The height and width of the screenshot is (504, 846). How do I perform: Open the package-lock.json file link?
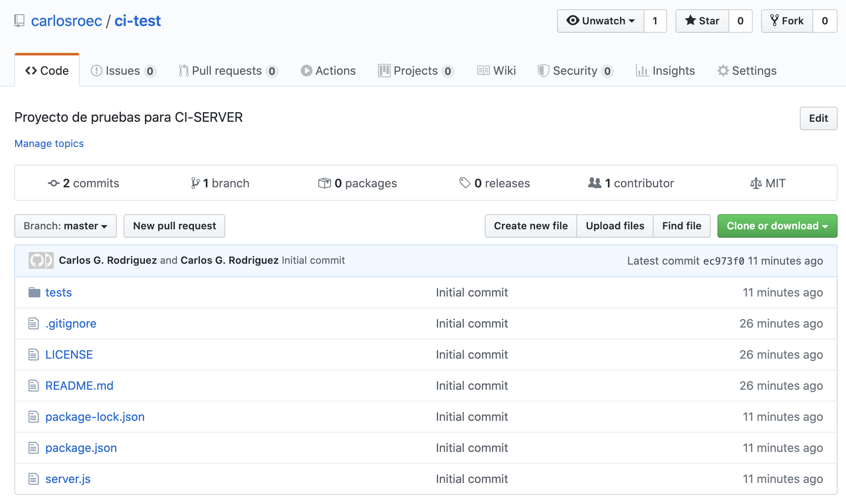pos(95,417)
